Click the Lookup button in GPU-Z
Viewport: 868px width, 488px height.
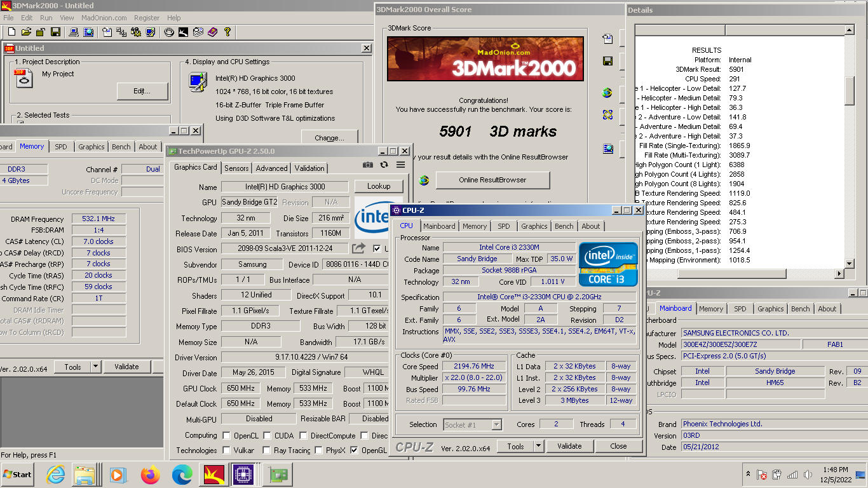point(379,186)
